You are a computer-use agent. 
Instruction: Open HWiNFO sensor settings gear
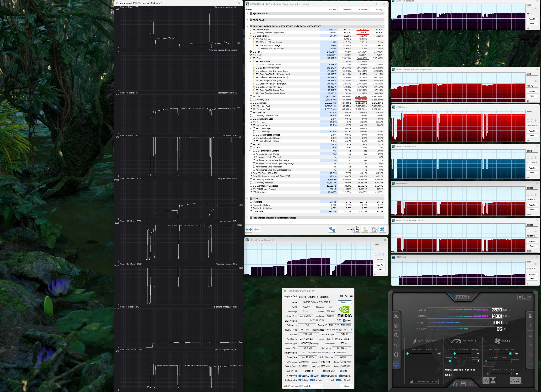374,229
